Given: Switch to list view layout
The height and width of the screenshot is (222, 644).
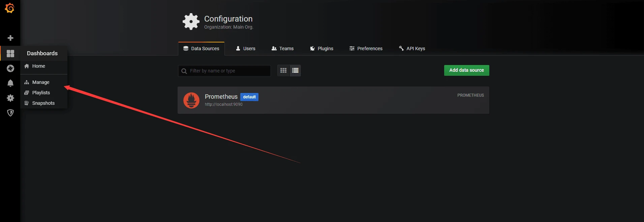Looking at the screenshot, I should pyautogui.click(x=295, y=70).
